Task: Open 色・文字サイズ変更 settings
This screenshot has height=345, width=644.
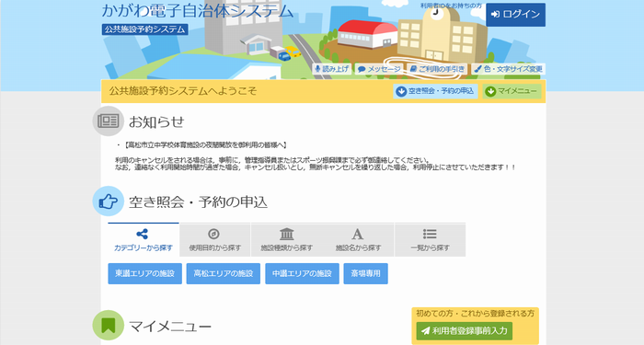Action: pos(508,69)
